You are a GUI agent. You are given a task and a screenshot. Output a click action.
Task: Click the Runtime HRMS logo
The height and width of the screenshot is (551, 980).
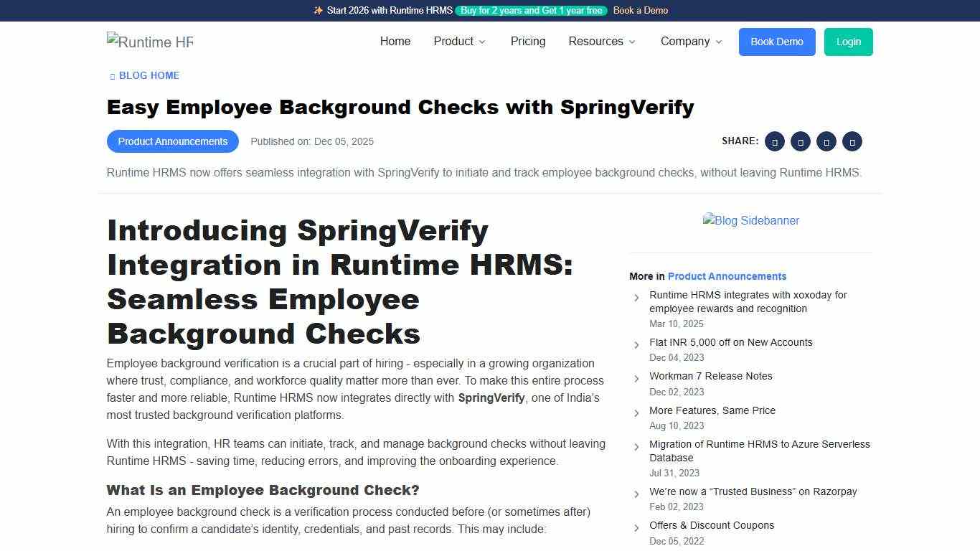pyautogui.click(x=150, y=42)
